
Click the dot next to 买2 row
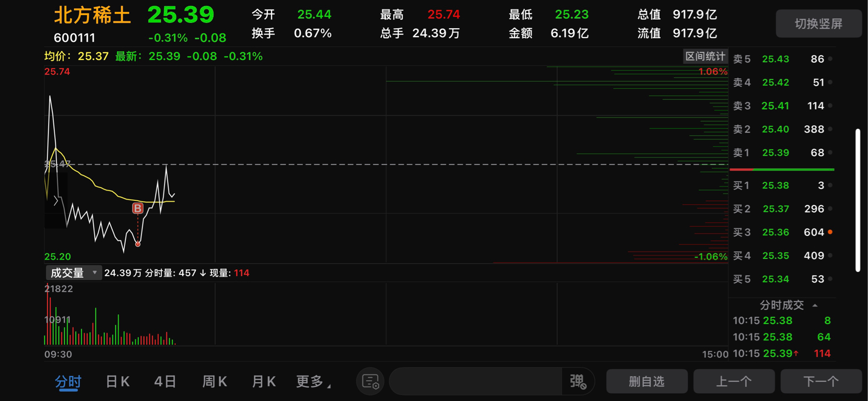click(x=830, y=209)
